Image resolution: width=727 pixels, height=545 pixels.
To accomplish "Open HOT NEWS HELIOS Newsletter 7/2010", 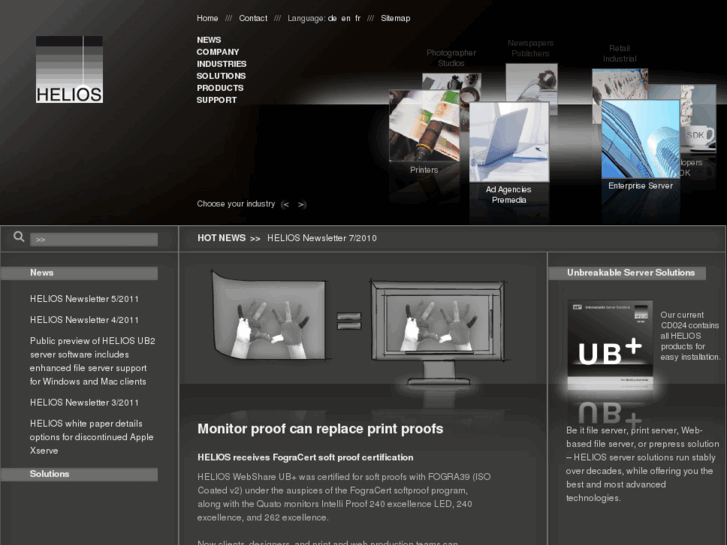I will [322, 238].
